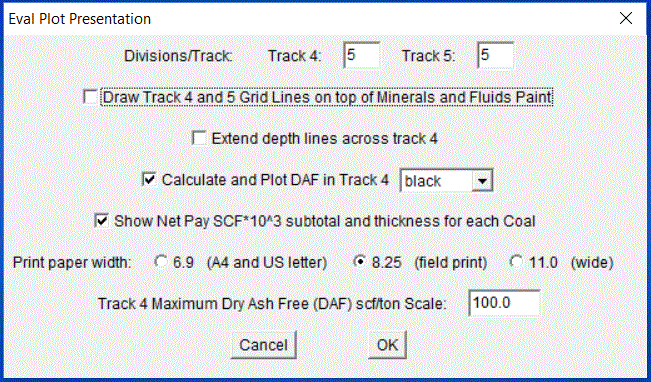651x382 pixels.
Task: Click the Cancel button
Action: pyautogui.click(x=264, y=345)
